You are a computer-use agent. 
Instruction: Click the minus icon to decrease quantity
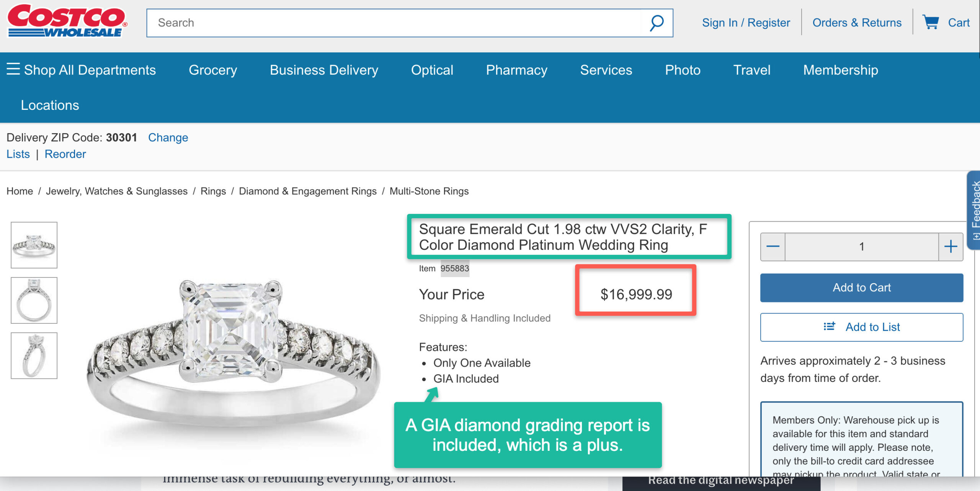coord(773,246)
